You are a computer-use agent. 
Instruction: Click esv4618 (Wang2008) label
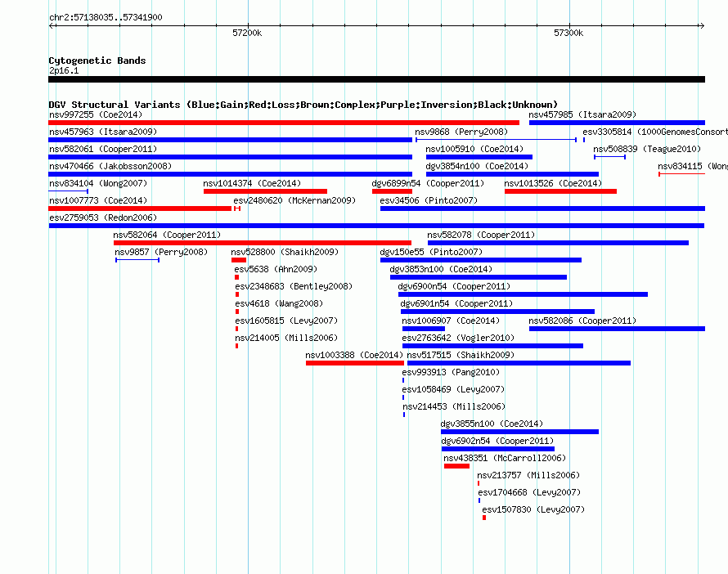[279, 303]
